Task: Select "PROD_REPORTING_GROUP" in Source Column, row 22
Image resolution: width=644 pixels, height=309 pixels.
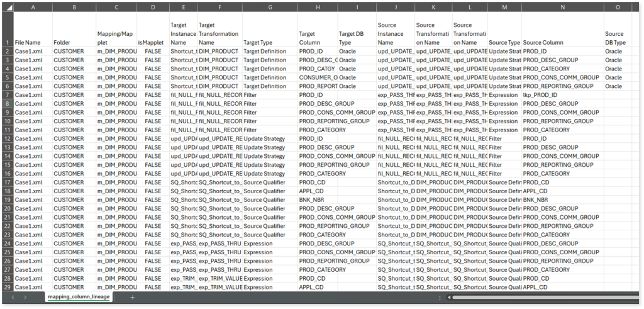Action: coord(563,226)
